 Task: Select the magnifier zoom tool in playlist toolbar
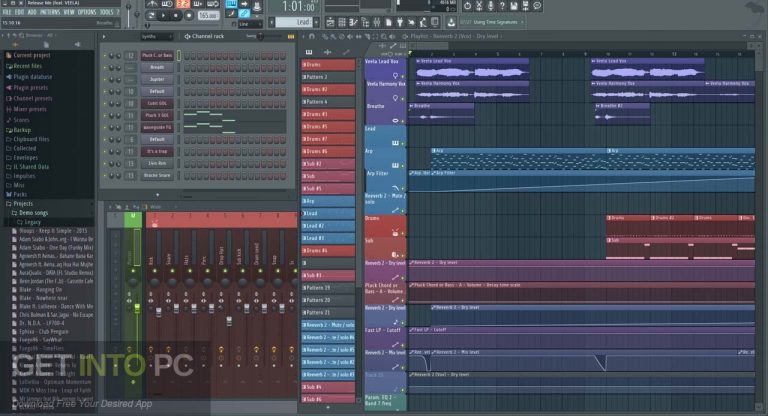point(384,36)
